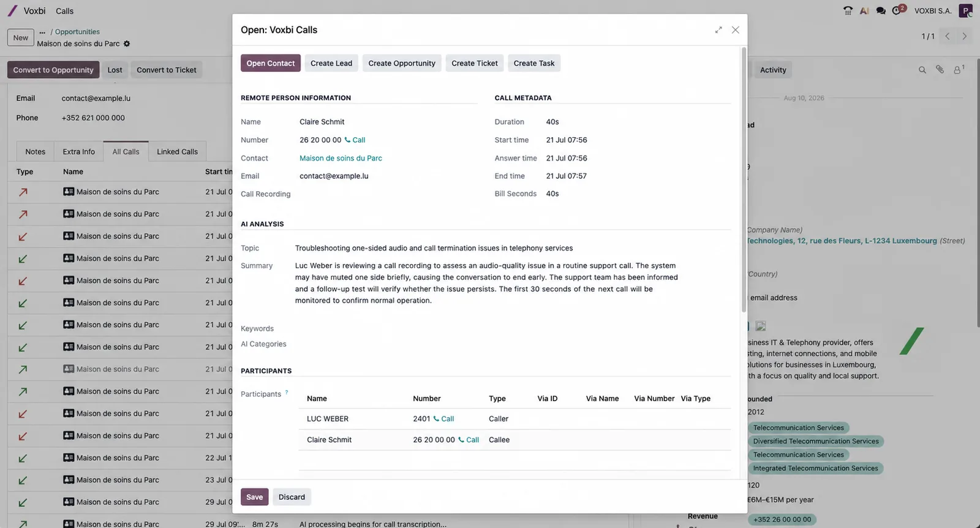
Task: Open the conversations chat bubble icon
Action: (881, 10)
